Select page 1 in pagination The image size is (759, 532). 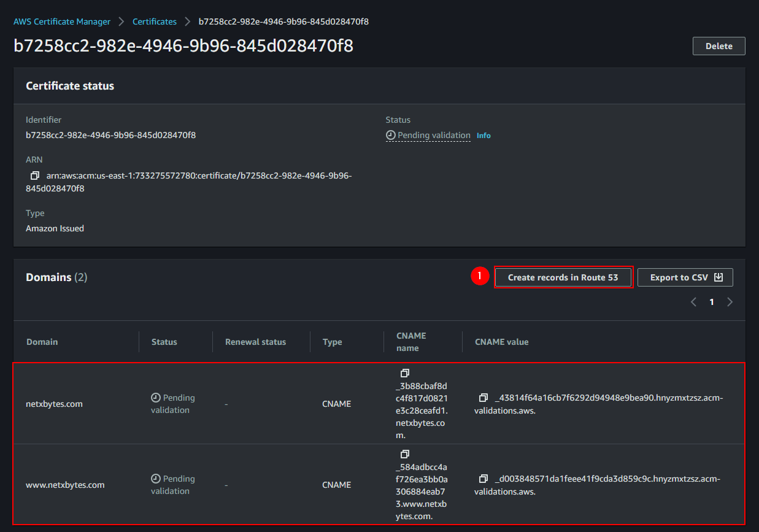tap(712, 302)
